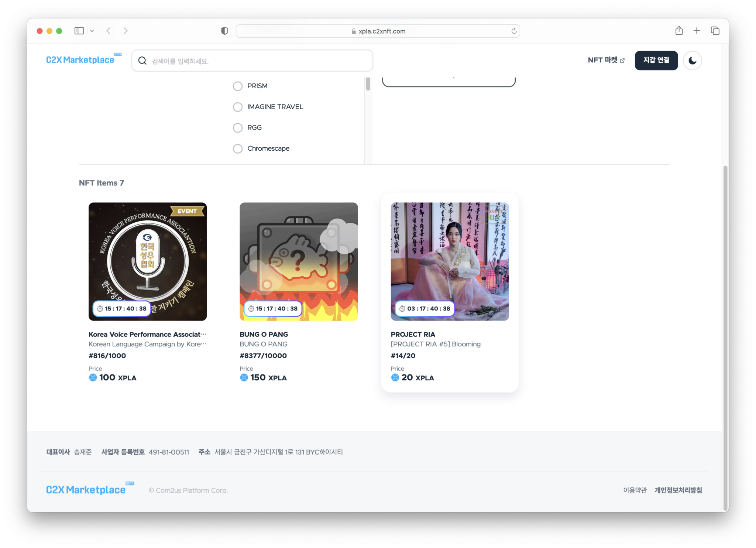Click the privacy shield icon

tap(224, 31)
